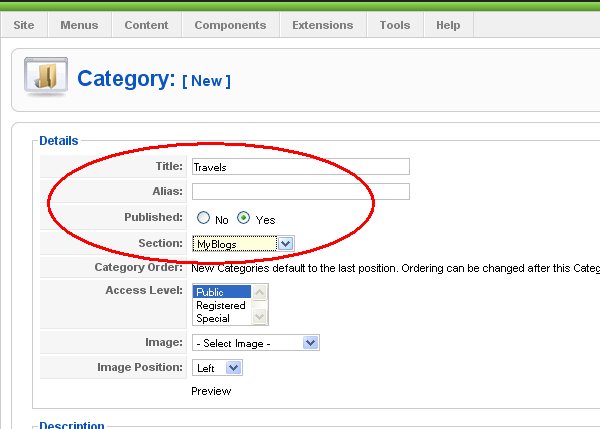Choose Registered in the Access Level list
Viewport: 600px width, 429px height.
[x=221, y=305]
